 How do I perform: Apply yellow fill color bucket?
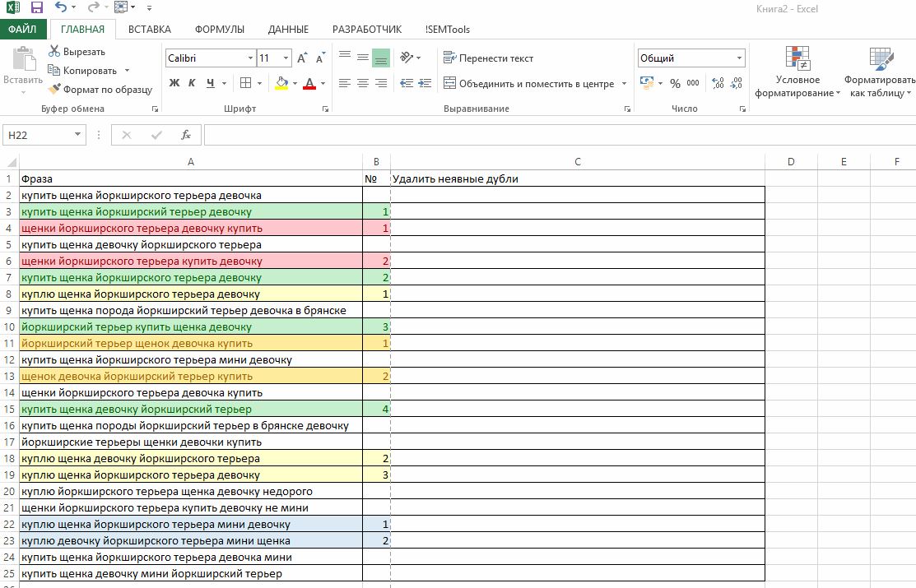click(x=281, y=83)
